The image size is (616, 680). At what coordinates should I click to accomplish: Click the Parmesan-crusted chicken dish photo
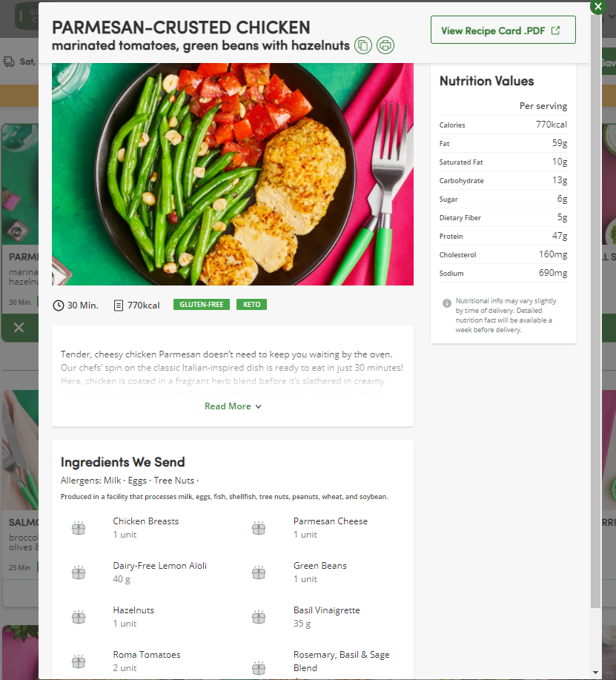point(232,174)
